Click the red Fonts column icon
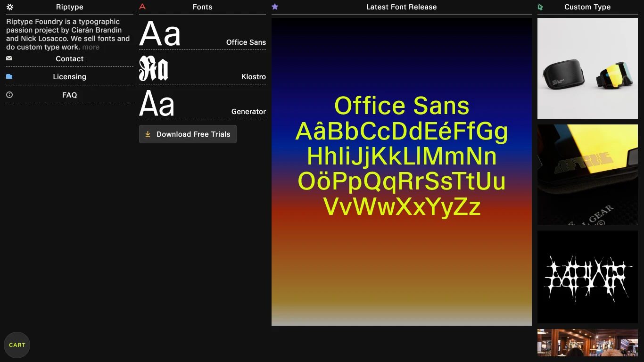Screen dimensions: 644x362 pos(142,7)
